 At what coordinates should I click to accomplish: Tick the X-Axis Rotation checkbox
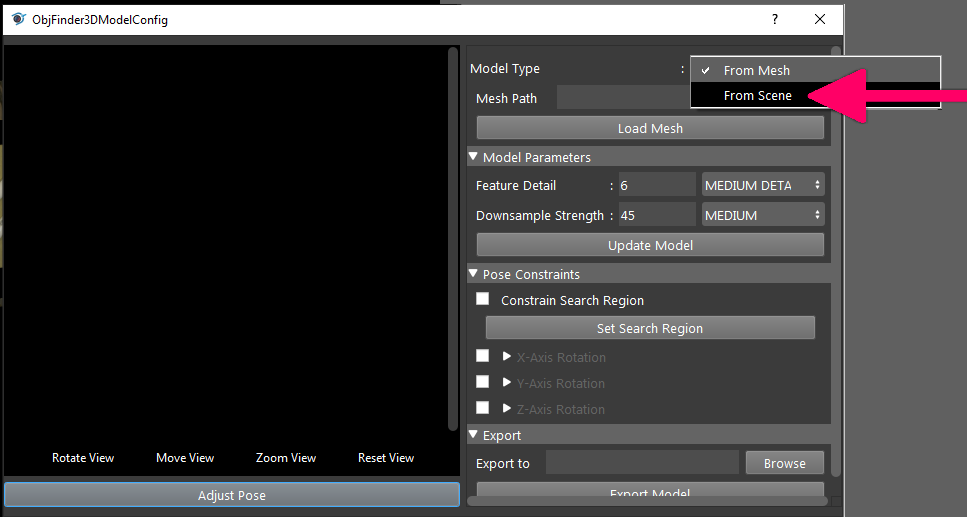point(482,356)
